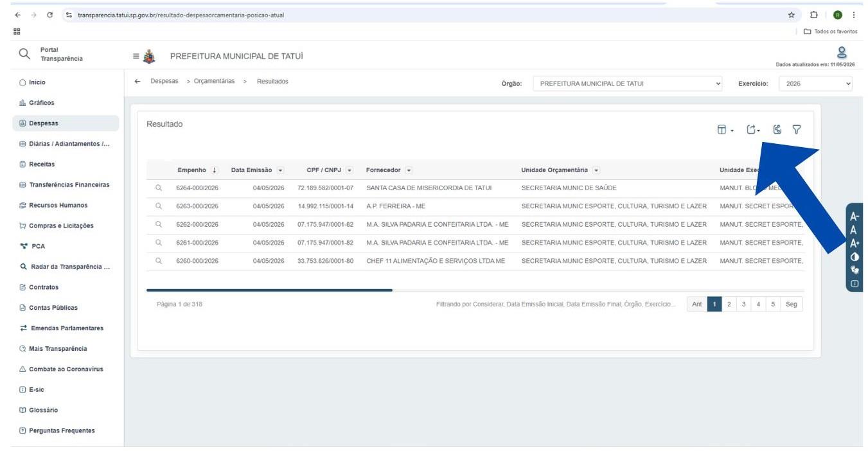868x451 pixels.
Task: Open Radar da Transparência sidebar item
Action: [x=65, y=267]
